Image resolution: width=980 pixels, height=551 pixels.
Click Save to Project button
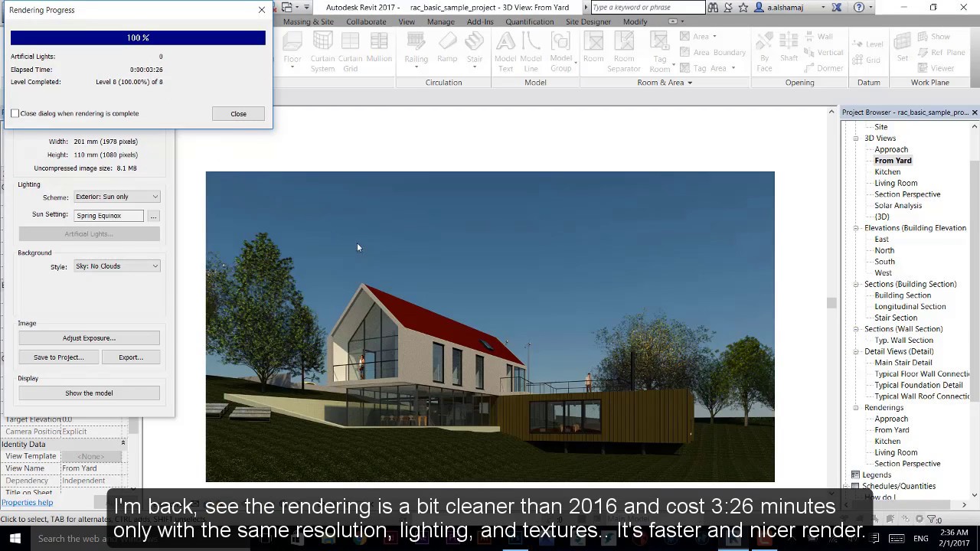pyautogui.click(x=58, y=357)
